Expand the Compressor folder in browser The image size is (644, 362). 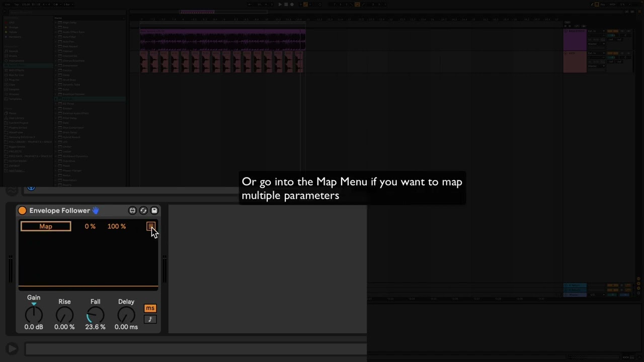tap(55, 65)
